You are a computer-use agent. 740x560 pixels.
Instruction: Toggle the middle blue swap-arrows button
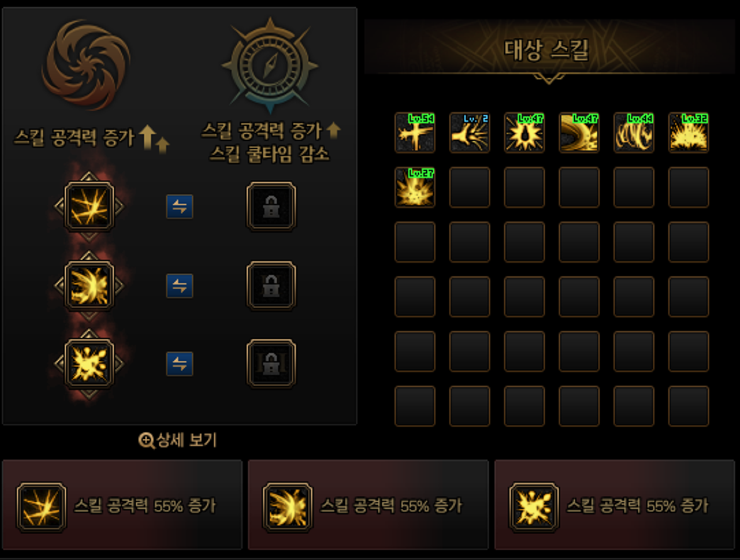(179, 286)
